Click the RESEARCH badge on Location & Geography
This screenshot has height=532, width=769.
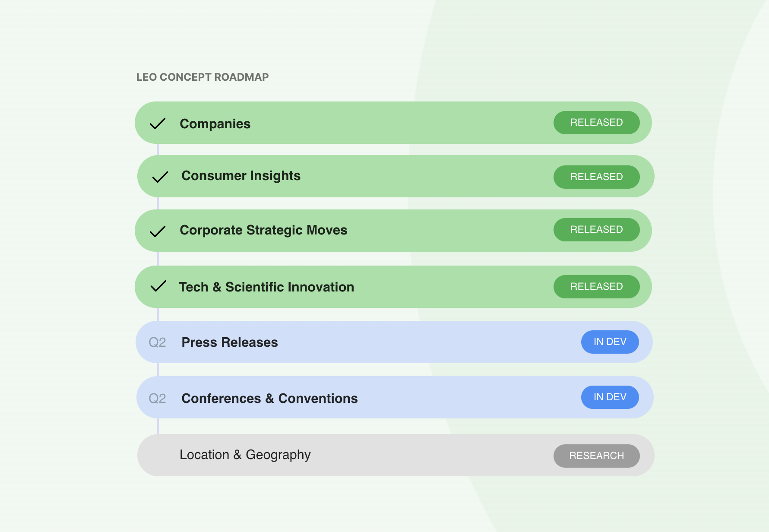pyautogui.click(x=596, y=456)
